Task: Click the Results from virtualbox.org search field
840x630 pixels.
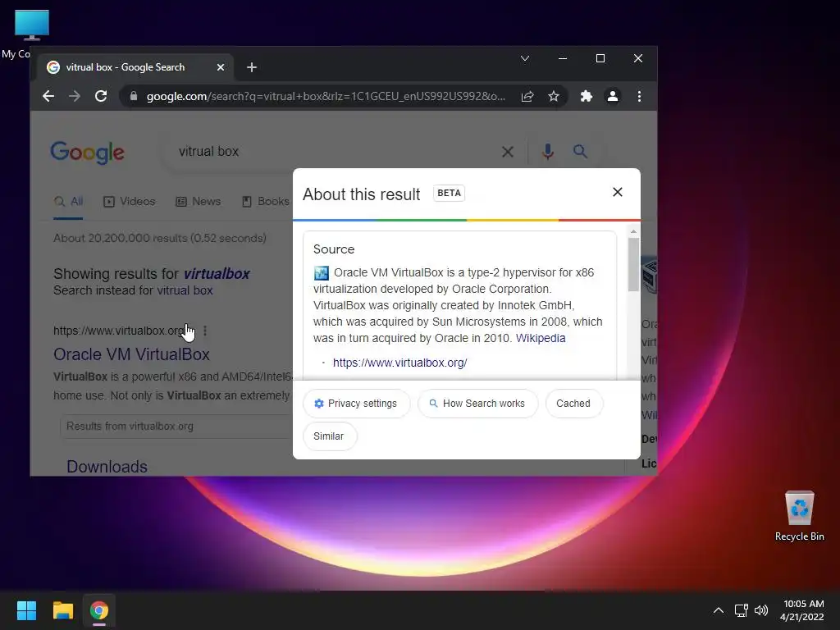Action: click(177, 427)
